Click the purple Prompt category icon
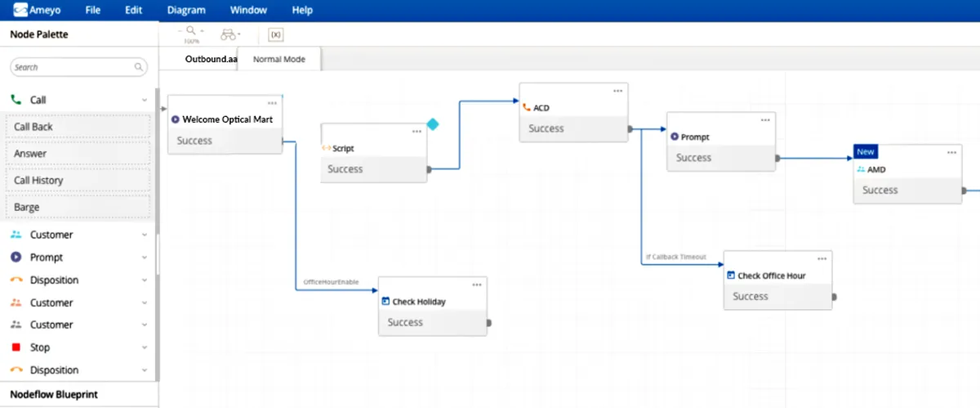Image resolution: width=980 pixels, height=408 pixels. tap(16, 257)
